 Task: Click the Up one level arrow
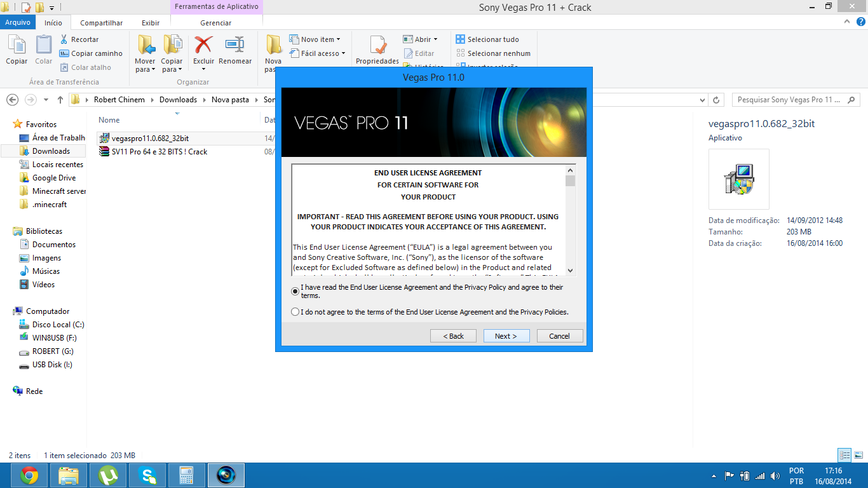[x=60, y=100]
